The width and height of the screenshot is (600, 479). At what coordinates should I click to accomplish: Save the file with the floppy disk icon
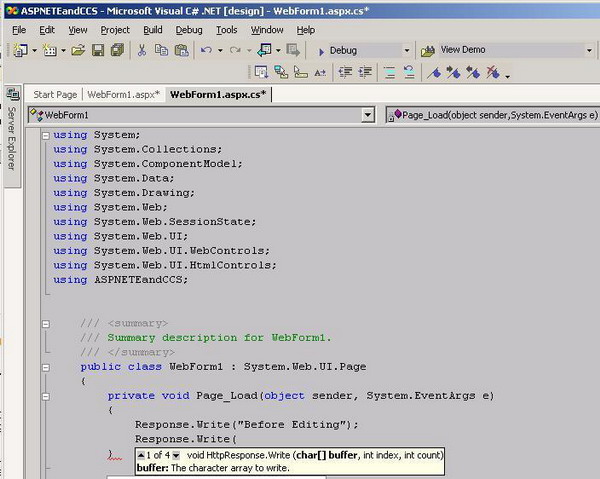click(x=98, y=50)
